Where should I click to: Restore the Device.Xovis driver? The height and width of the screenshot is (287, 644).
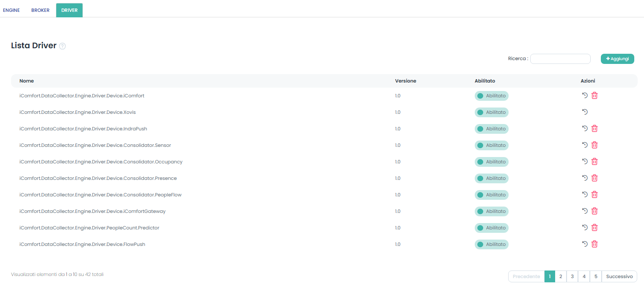(585, 112)
